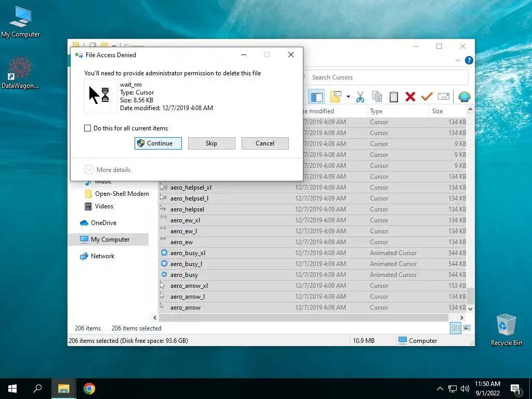The height and width of the screenshot is (399, 532).
Task: Launch Google Chrome from taskbar
Action: click(x=89, y=389)
